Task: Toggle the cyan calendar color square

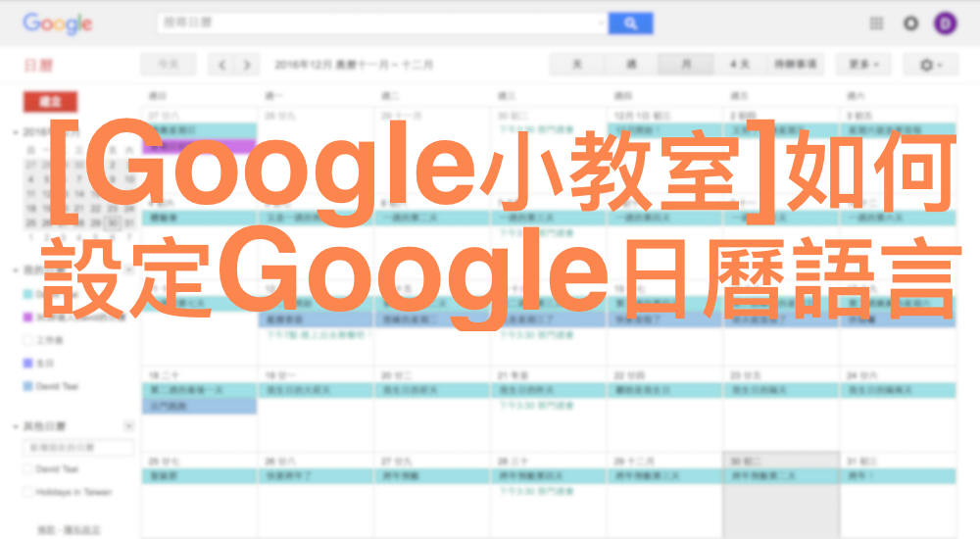Action: pos(27,294)
